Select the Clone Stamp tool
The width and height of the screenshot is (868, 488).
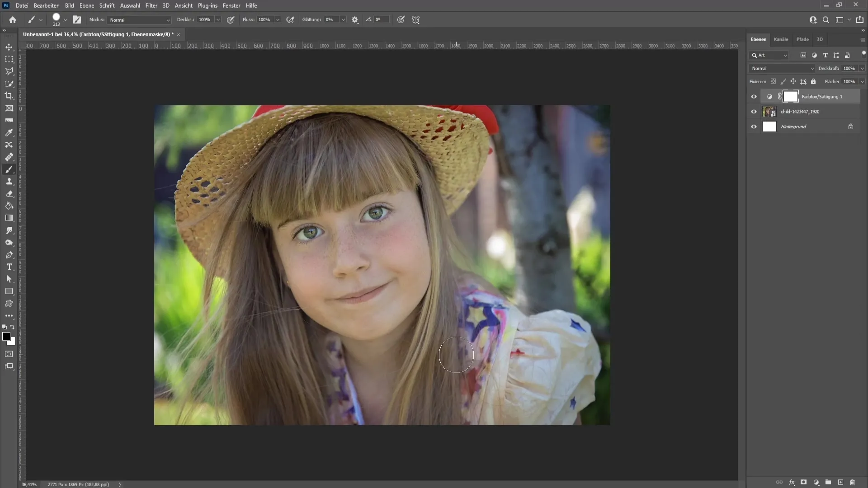point(9,181)
